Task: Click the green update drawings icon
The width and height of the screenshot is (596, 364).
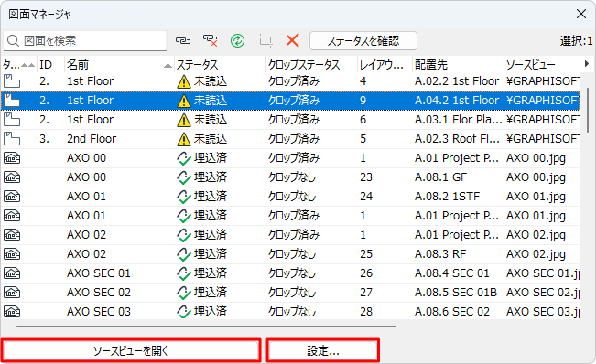Action: coord(237,40)
